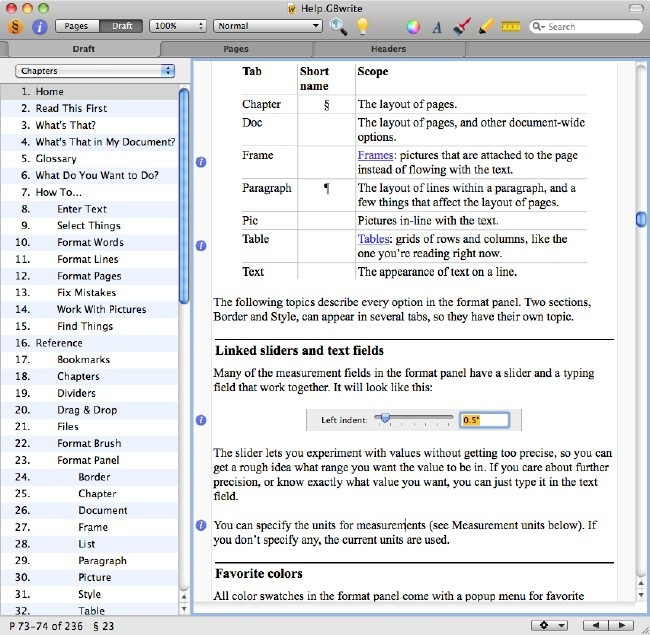This screenshot has width=650, height=635.
Task: Click the Favorite colors heading
Action: 259,574
